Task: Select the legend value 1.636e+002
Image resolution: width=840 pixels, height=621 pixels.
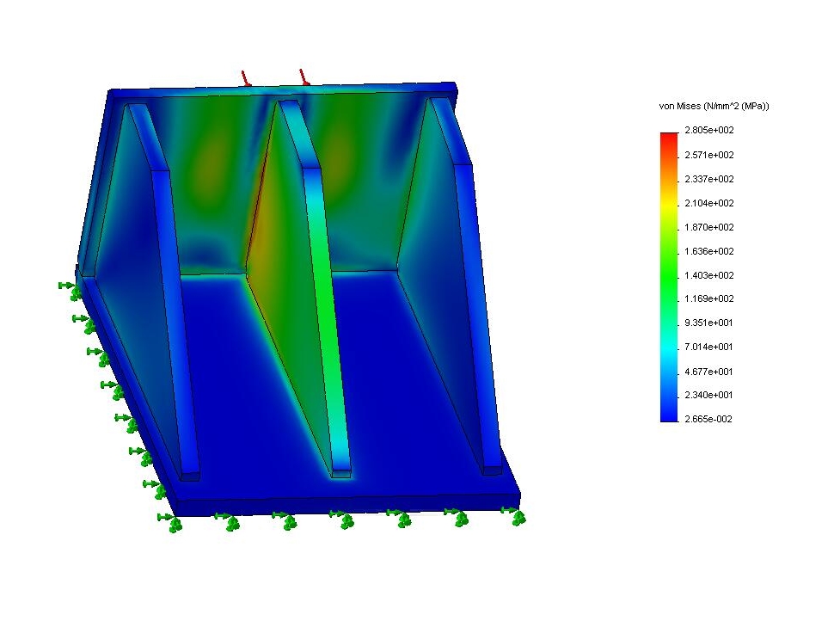Action: tap(708, 251)
